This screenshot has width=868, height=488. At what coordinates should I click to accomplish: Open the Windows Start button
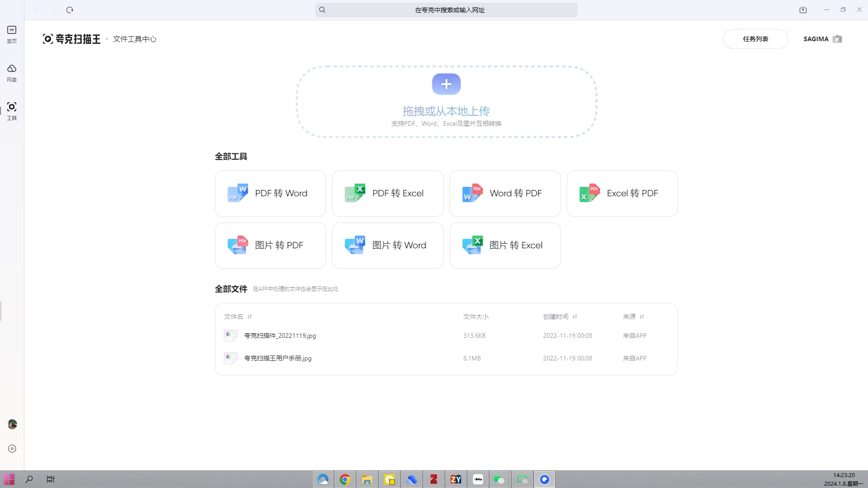(x=9, y=479)
